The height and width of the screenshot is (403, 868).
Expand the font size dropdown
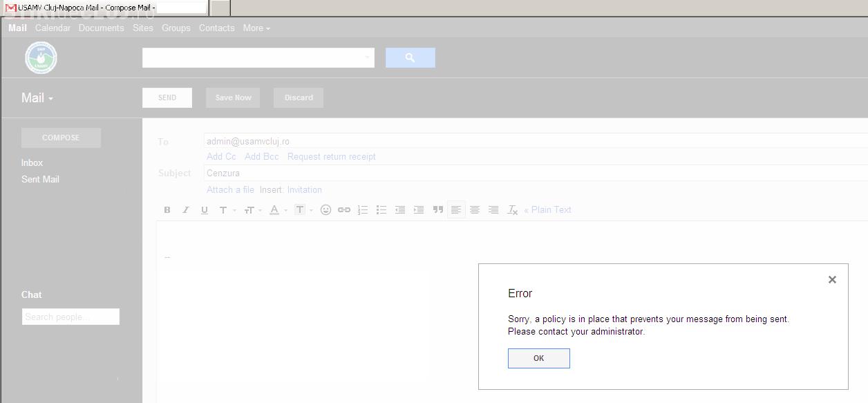[252, 210]
